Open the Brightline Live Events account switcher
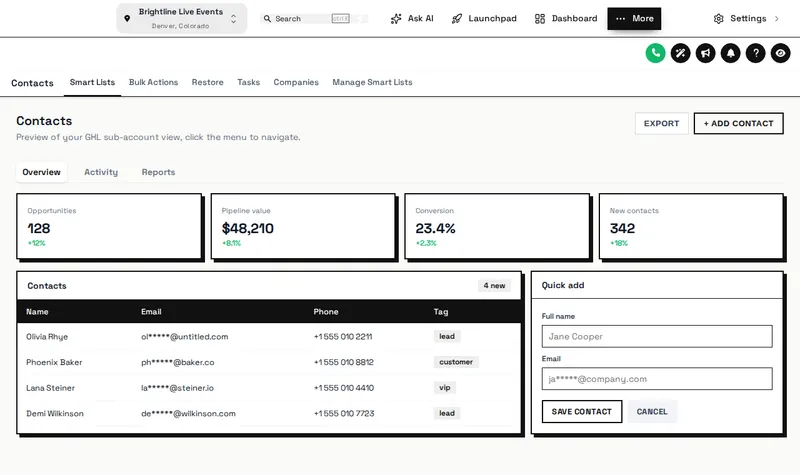 (x=182, y=18)
